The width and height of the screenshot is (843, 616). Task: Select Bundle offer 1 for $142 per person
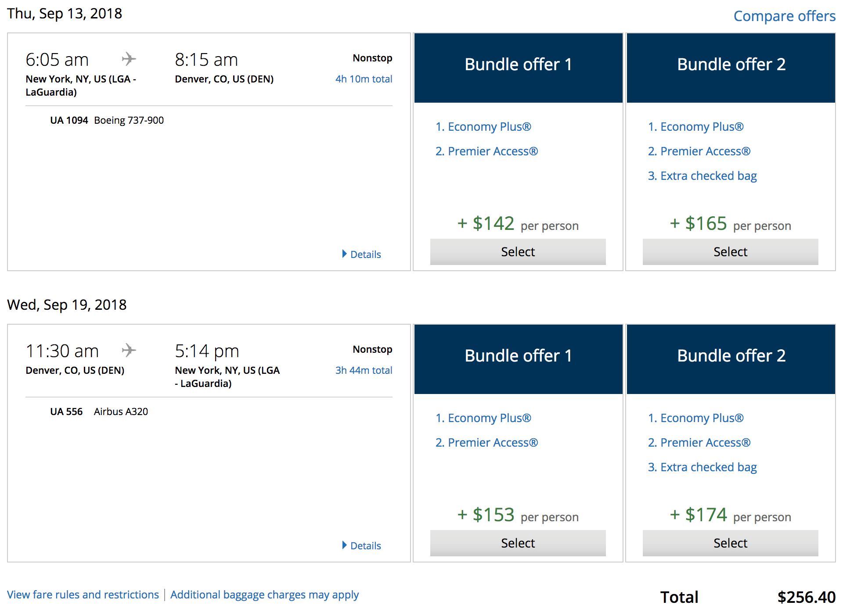pos(518,252)
